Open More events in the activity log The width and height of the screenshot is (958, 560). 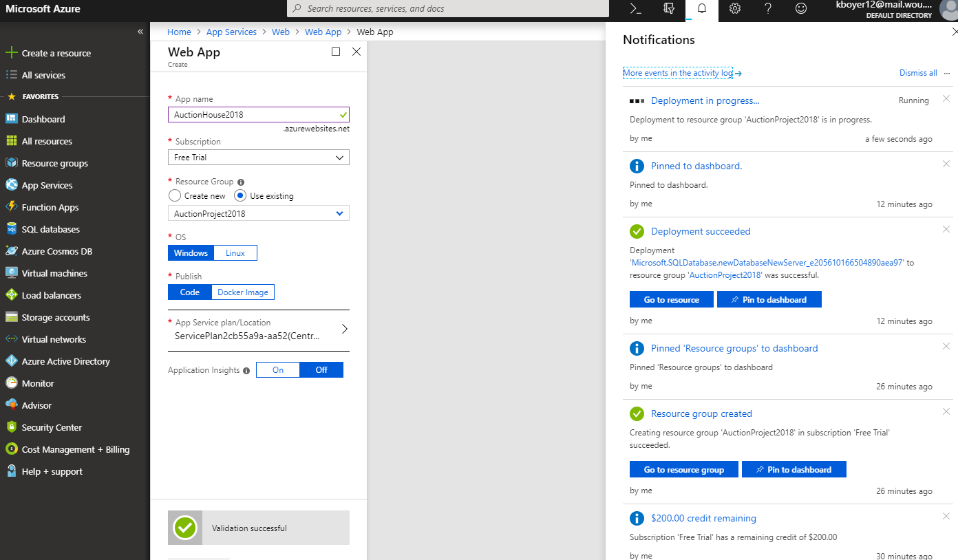(x=678, y=73)
